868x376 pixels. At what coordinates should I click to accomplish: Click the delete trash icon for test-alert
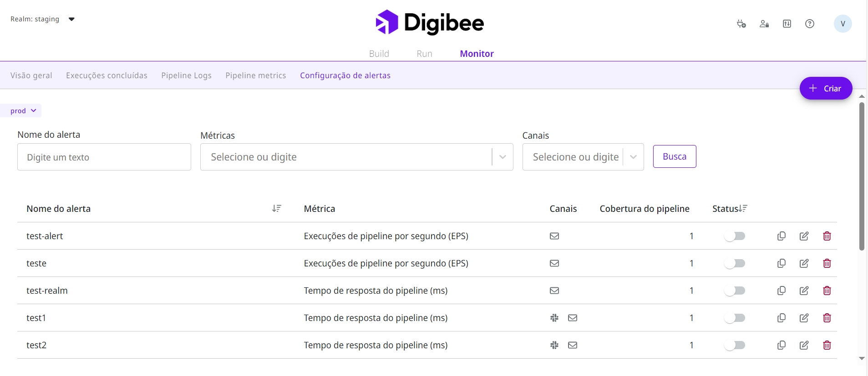[827, 236]
